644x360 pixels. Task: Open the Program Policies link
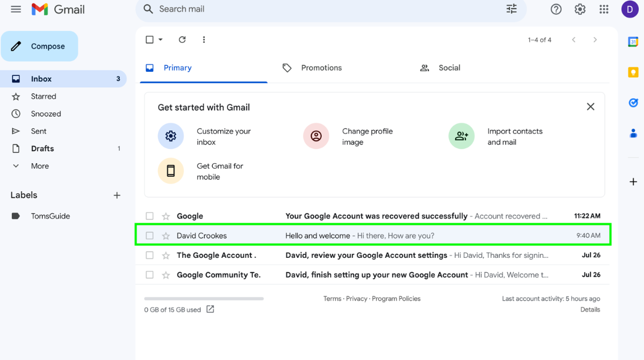click(396, 299)
